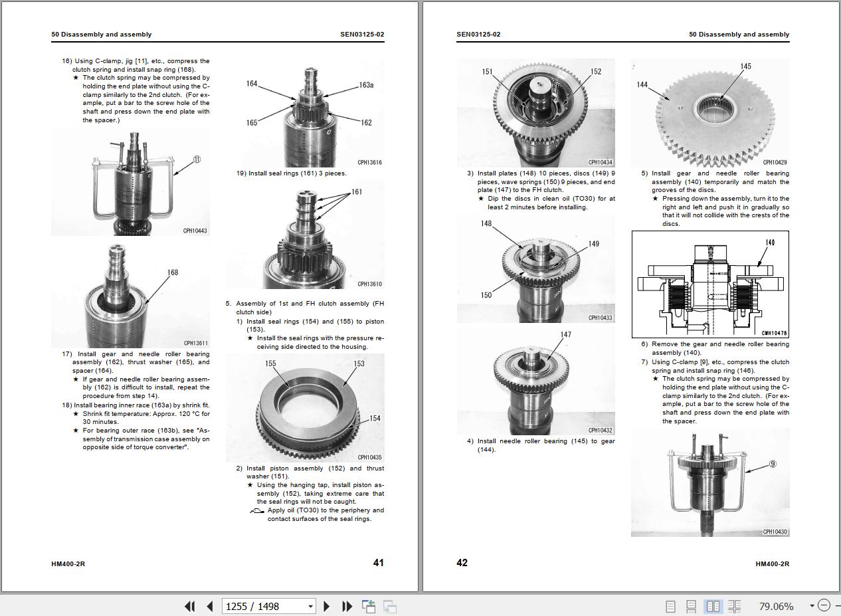Click figure CPH10433 plates and discs photo
Screen dimensions: 841x616
point(535,268)
